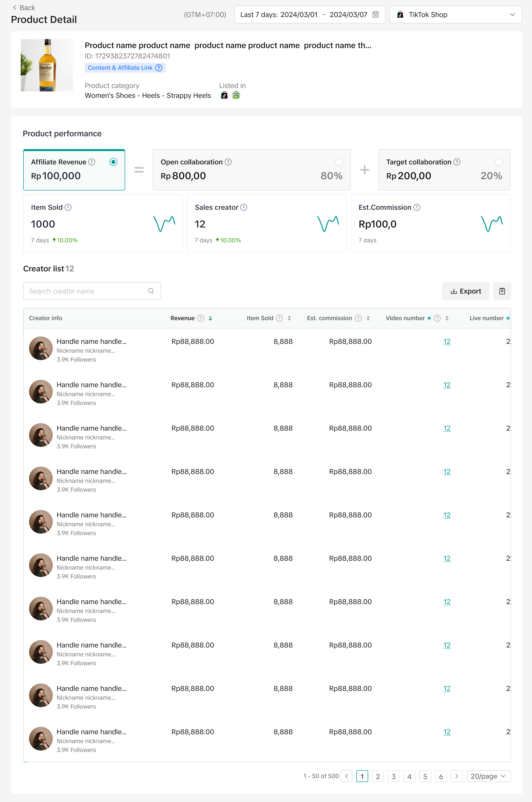Image resolution: width=532 pixels, height=802 pixels.
Task: Click the Item Sold card help icon
Action: 68,207
